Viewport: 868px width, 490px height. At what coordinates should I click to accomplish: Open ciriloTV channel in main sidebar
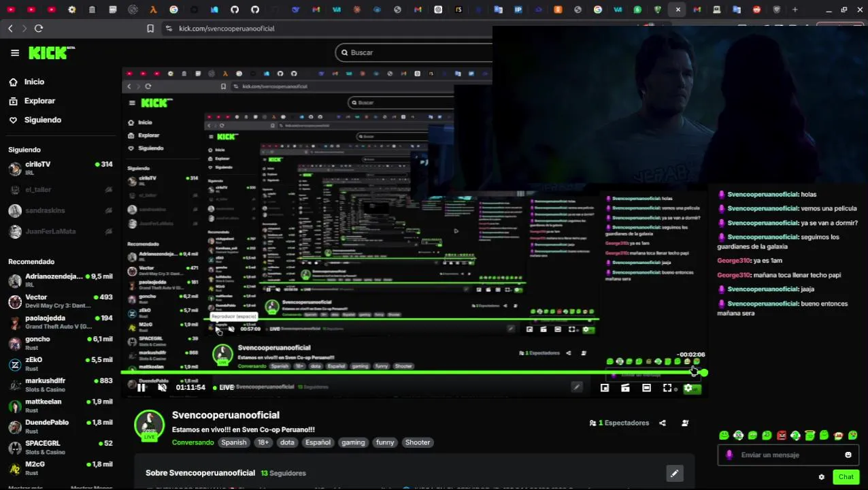click(x=60, y=168)
